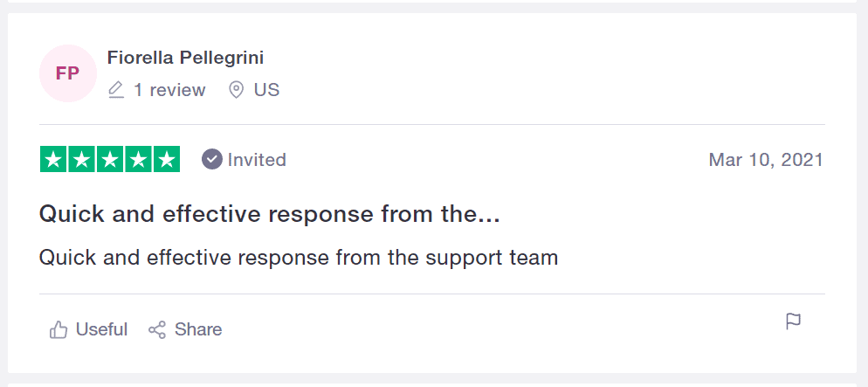Click the thumbs-up Useful icon
This screenshot has width=868, height=387.
[59, 330]
